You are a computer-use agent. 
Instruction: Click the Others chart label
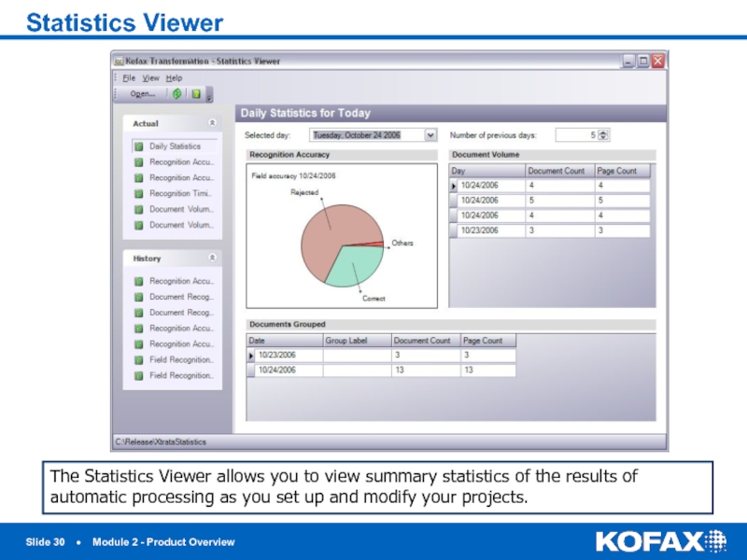pos(402,243)
